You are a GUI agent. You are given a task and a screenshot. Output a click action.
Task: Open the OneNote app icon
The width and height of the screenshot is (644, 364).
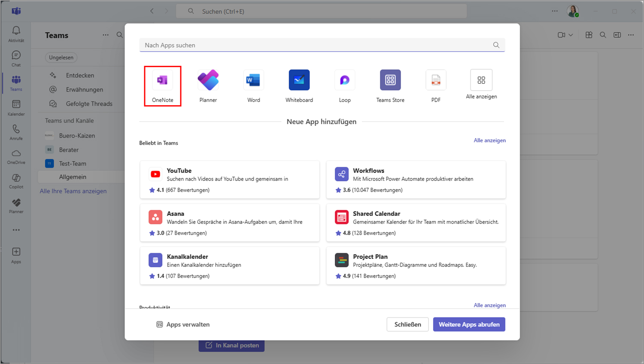162,81
